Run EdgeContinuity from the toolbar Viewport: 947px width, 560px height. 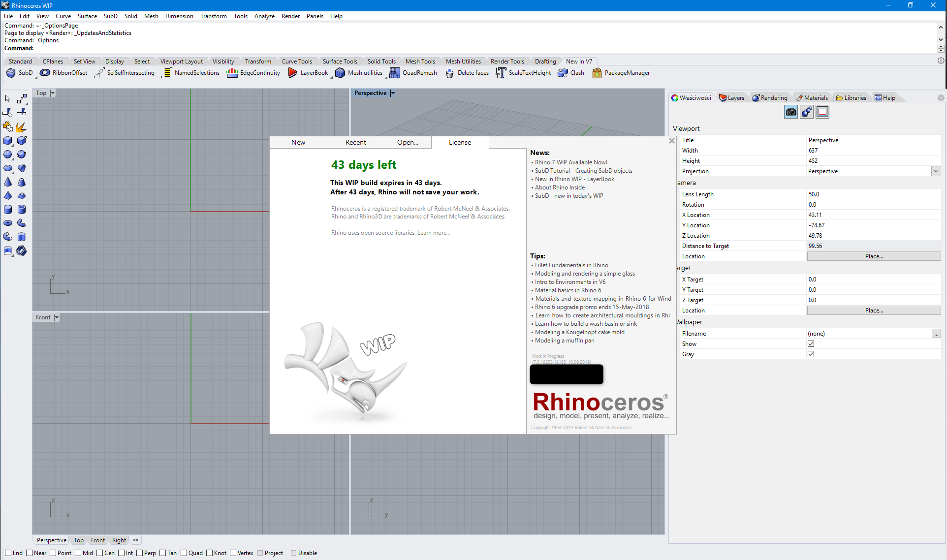[x=232, y=72]
